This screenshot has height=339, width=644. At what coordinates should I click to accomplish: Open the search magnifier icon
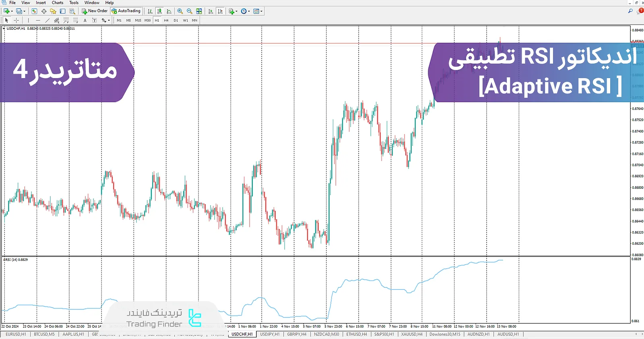(x=630, y=11)
